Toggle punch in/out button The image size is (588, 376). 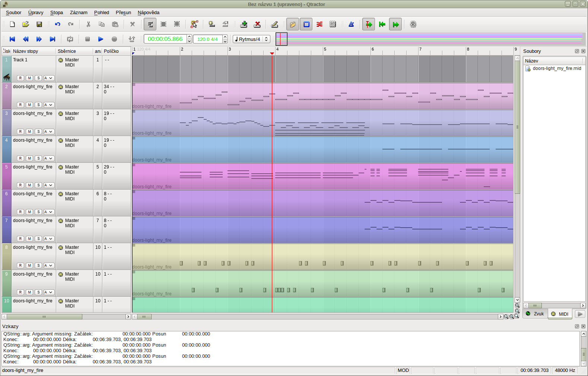coord(132,39)
